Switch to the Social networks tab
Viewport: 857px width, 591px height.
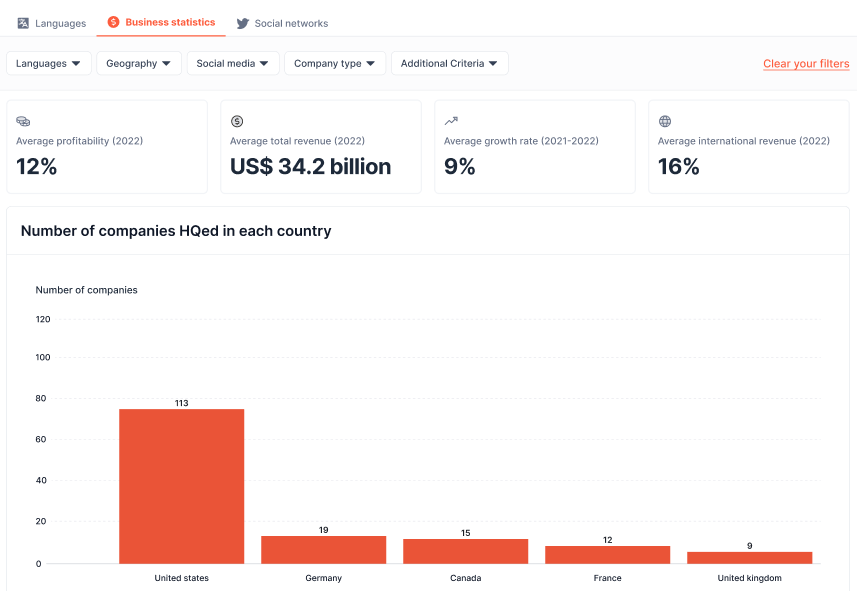(x=290, y=23)
